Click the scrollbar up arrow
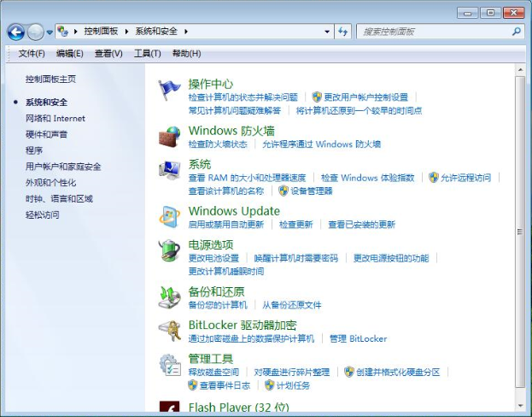Screen dimensions: 532x417 tap(520, 69)
